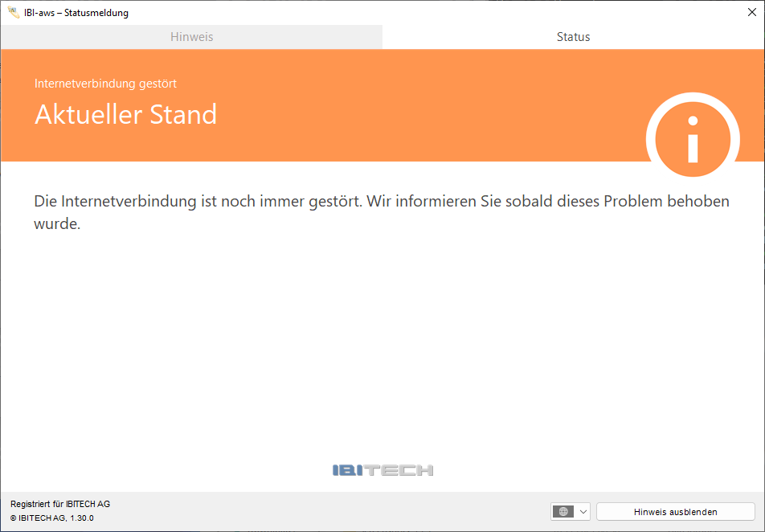This screenshot has width=765, height=532.
Task: Click the 'Hinweis ausblenden' button
Action: point(675,511)
